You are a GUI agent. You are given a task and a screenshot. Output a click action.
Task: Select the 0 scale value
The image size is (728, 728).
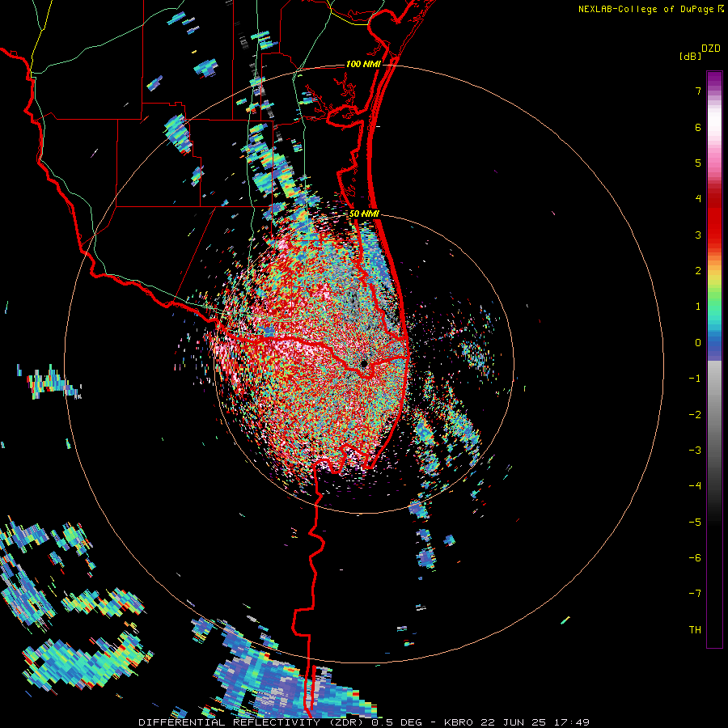698,343
